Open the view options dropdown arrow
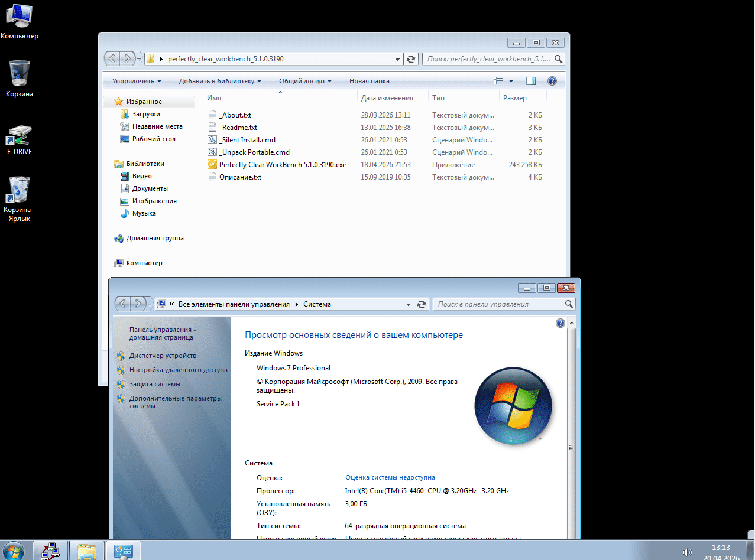 pos(511,81)
